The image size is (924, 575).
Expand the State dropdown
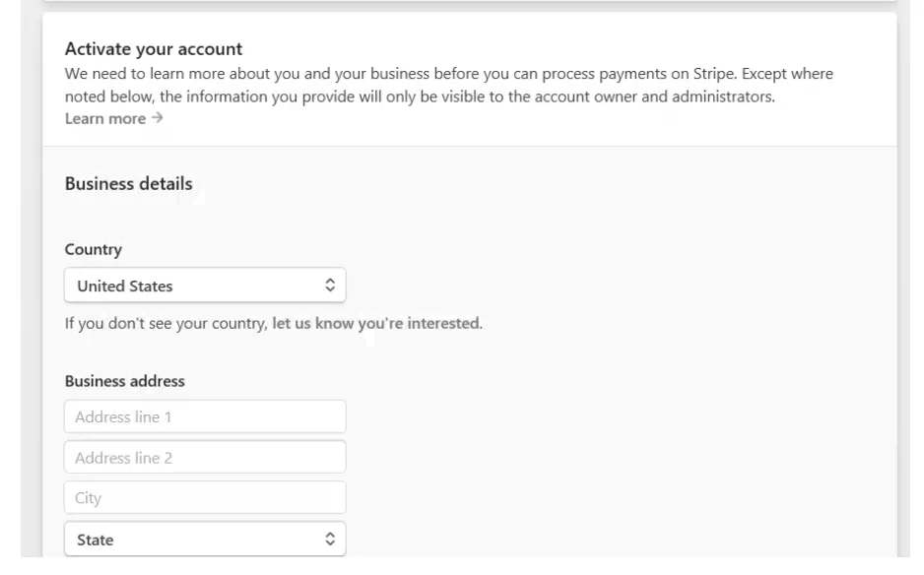[205, 540]
